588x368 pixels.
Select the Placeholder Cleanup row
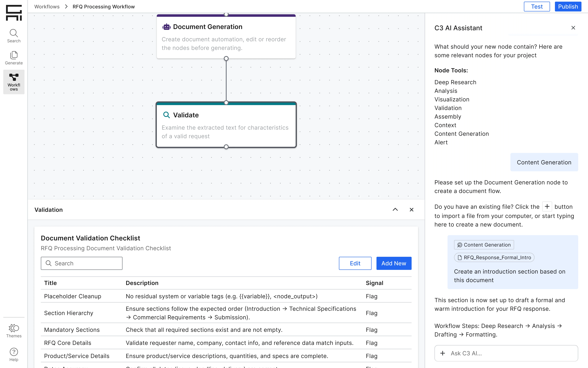click(x=226, y=296)
